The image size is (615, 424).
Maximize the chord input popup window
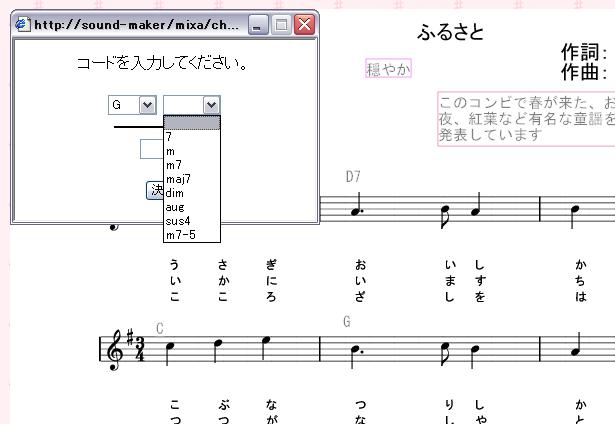(281, 25)
